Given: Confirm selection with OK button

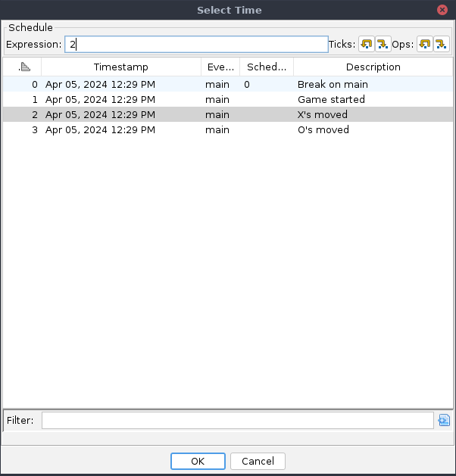Looking at the screenshot, I should 198,461.
